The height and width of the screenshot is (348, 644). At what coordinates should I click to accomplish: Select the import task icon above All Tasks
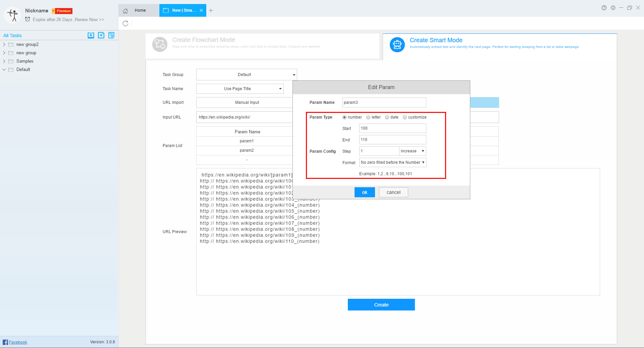pyautogui.click(x=91, y=35)
